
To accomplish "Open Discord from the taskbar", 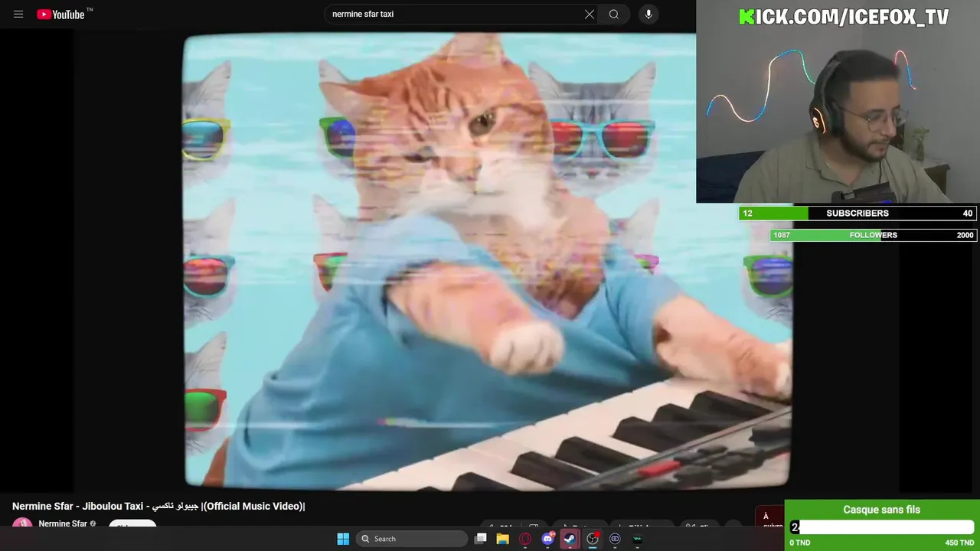I will click(x=547, y=539).
